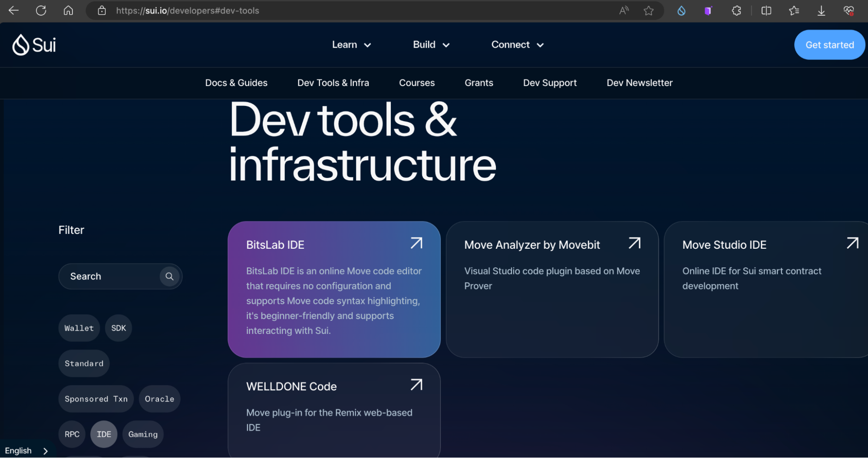Reload the page with refresh icon
The height and width of the screenshot is (458, 868).
click(41, 10)
